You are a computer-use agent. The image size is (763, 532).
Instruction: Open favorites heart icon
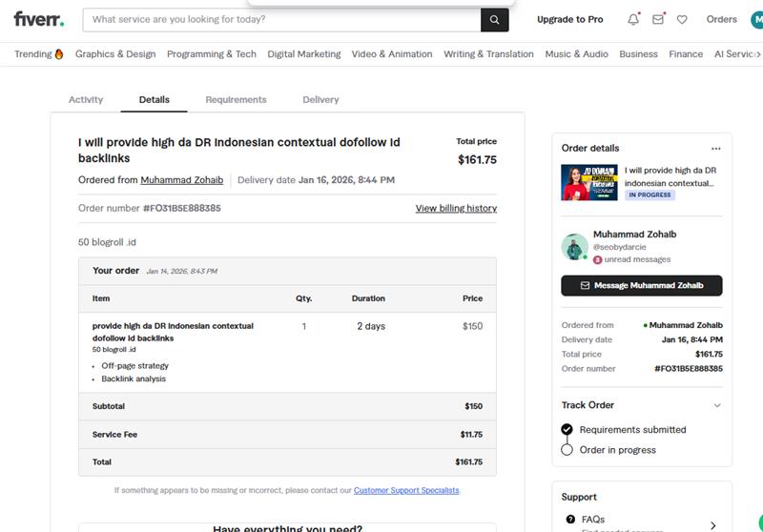(x=682, y=19)
